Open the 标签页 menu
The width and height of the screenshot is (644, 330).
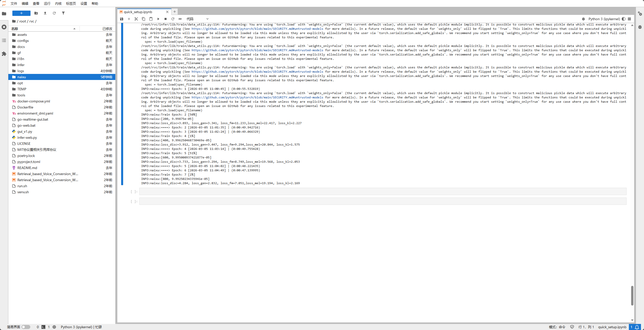pos(71,4)
